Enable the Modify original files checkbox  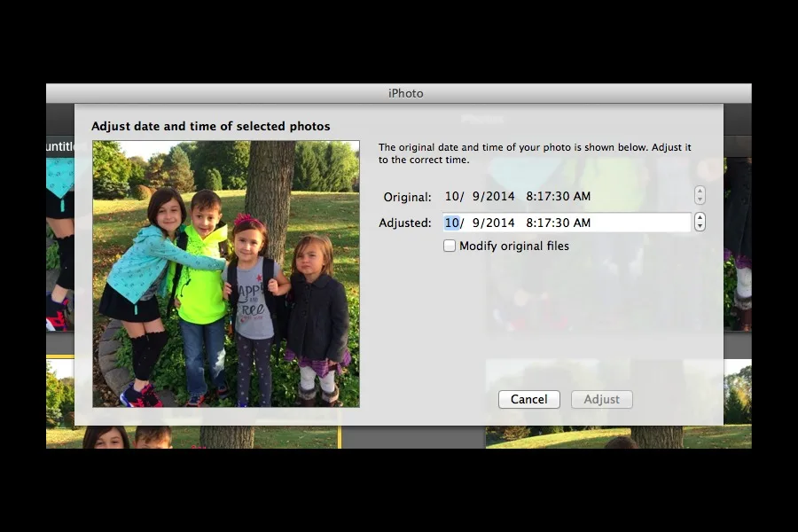[450, 246]
